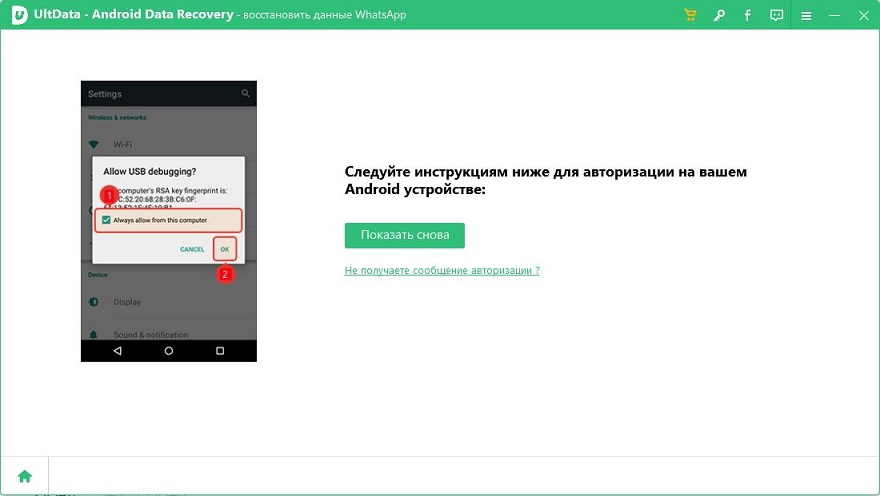Click the key register icon
880x496 pixels.
click(x=719, y=16)
